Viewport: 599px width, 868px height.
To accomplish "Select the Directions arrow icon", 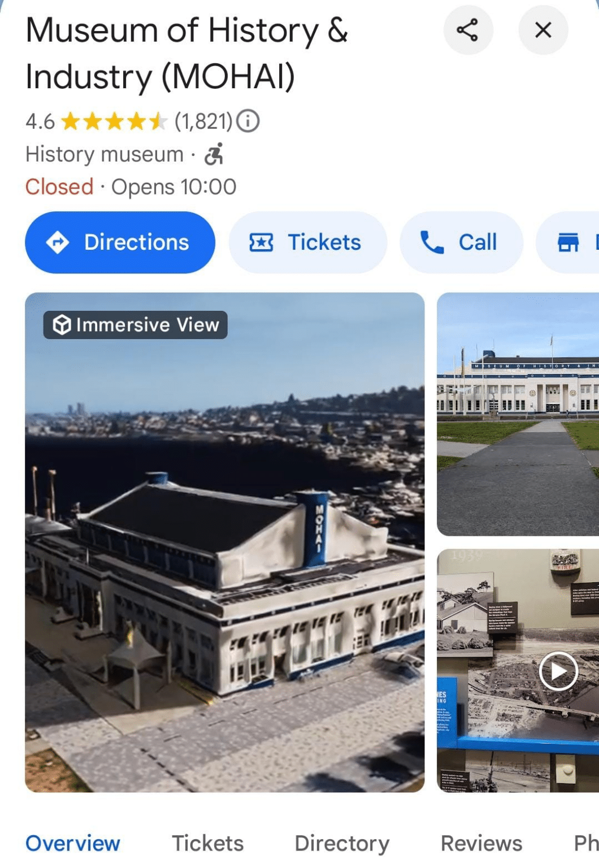I will (x=59, y=242).
